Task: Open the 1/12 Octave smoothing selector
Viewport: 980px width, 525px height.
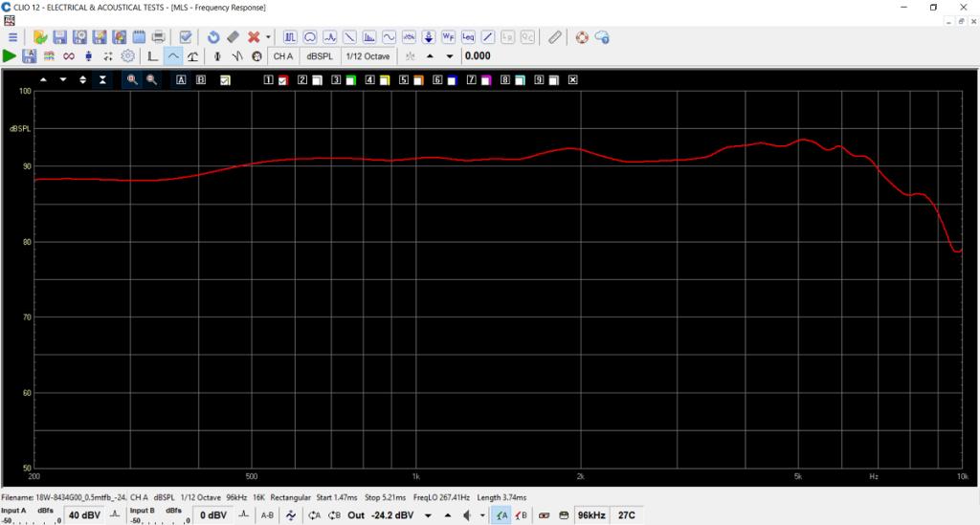Action: 368,56
